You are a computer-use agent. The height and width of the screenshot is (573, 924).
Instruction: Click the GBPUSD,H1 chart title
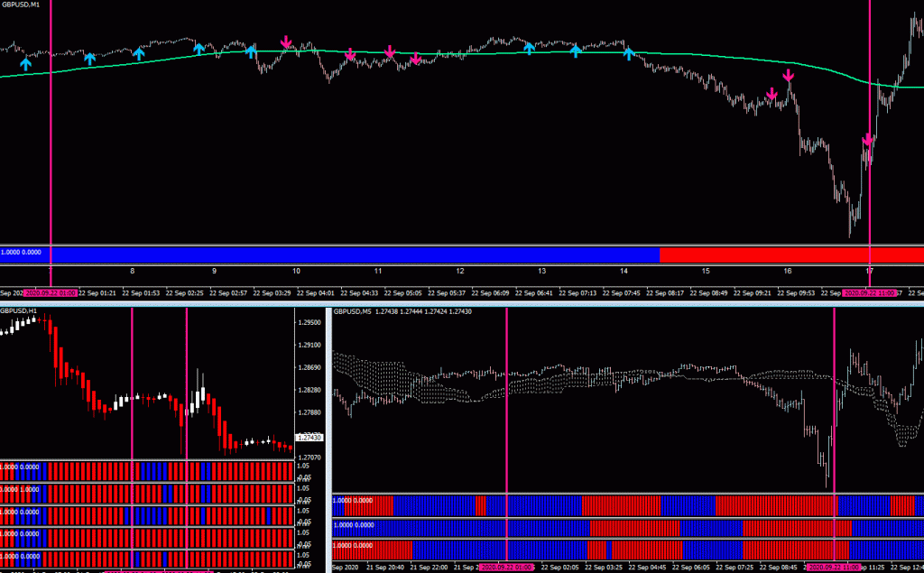click(x=18, y=310)
